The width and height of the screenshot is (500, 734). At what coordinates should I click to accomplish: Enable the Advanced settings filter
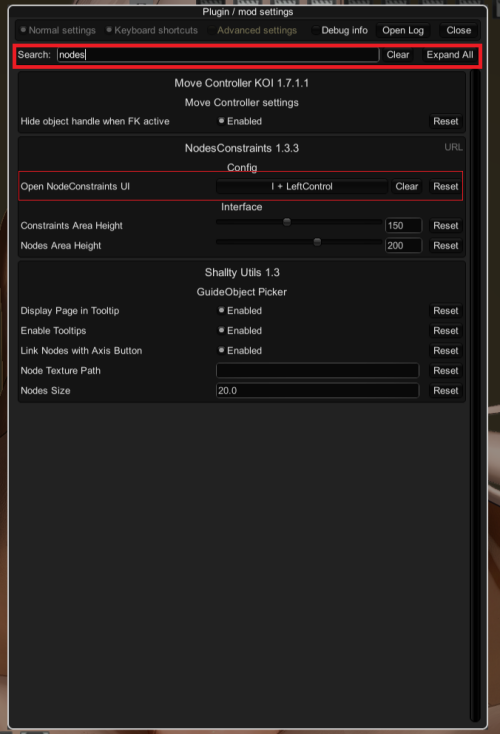[252, 30]
